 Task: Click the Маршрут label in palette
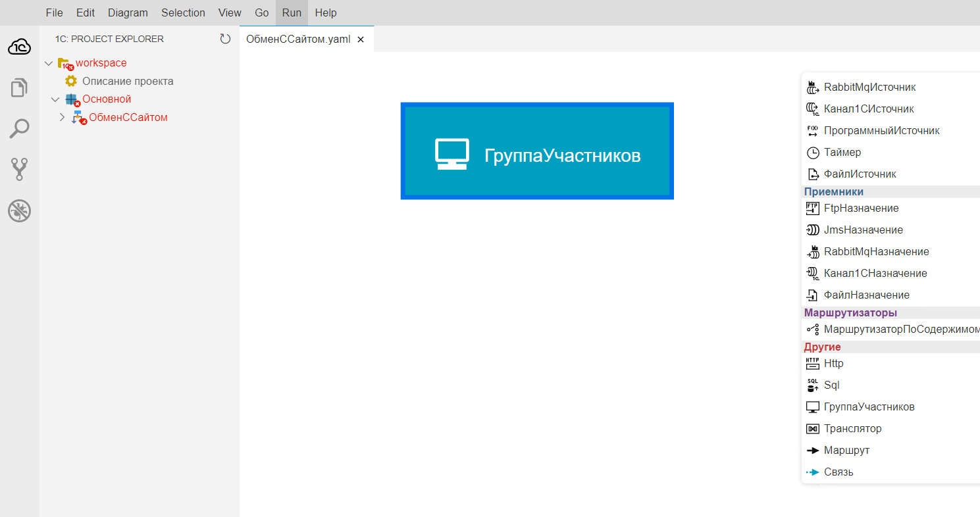coord(847,450)
